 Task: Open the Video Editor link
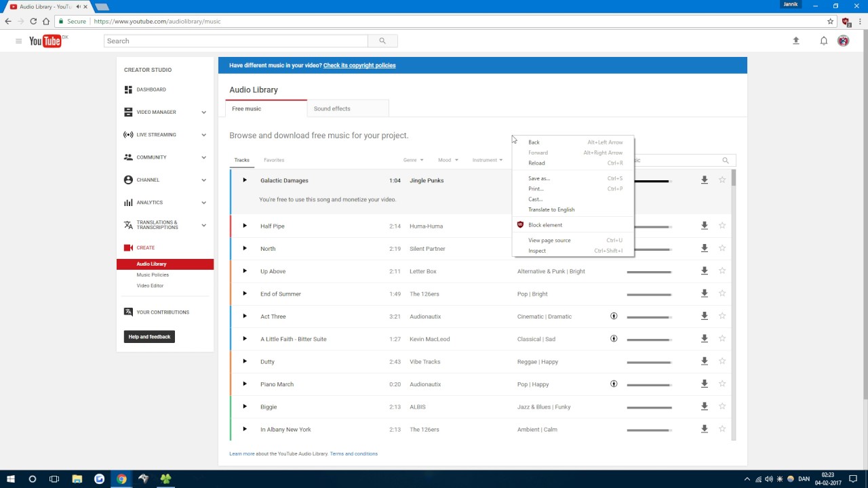150,285
